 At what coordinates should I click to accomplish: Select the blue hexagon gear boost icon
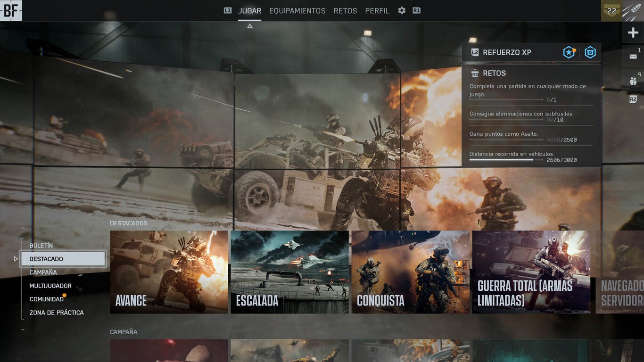pos(590,52)
